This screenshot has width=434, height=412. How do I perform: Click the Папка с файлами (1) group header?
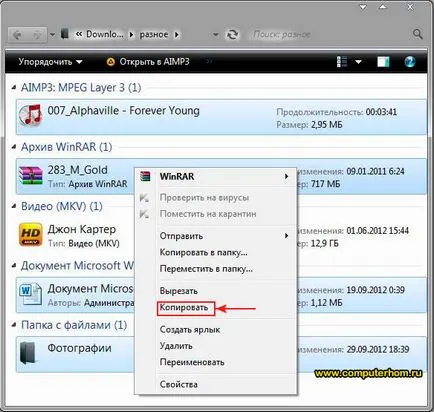(74, 325)
